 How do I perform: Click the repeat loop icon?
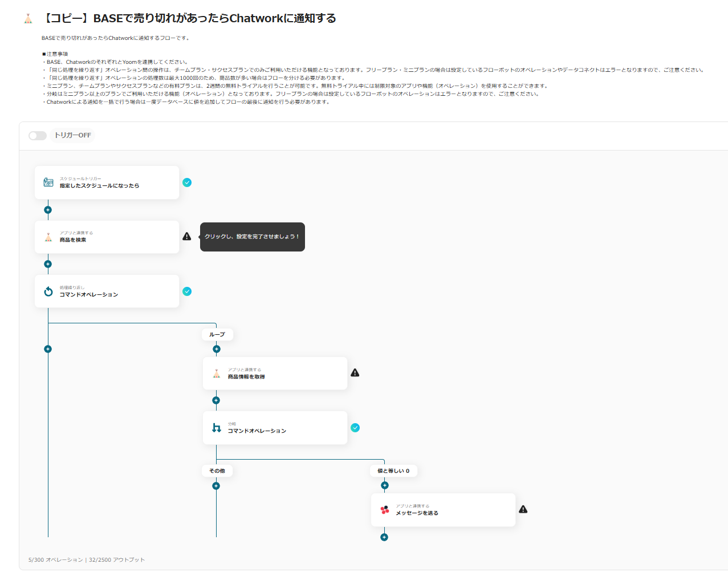click(48, 291)
